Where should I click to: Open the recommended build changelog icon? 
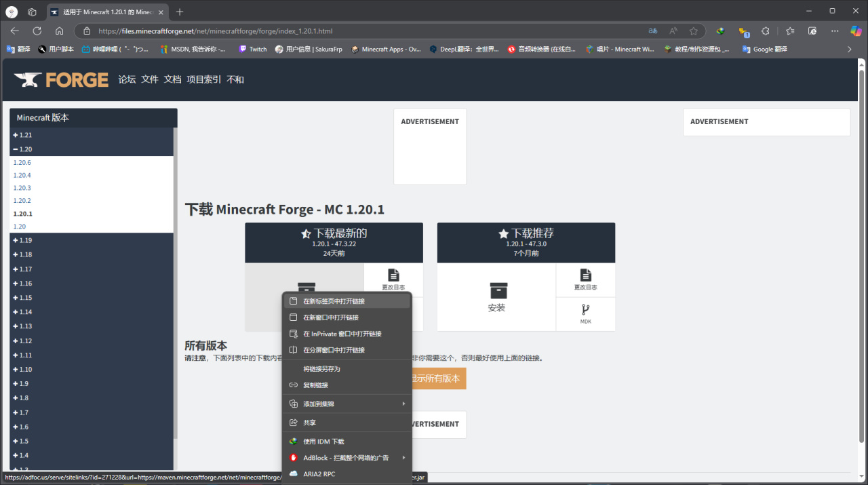coord(586,279)
